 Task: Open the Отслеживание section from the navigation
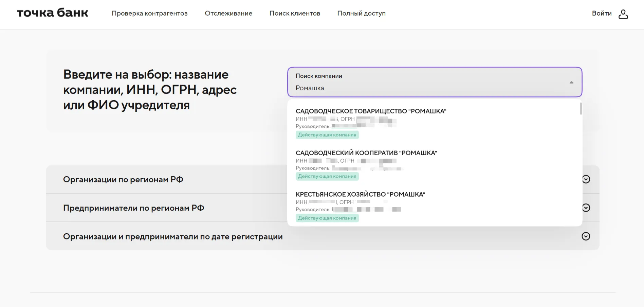(228, 13)
